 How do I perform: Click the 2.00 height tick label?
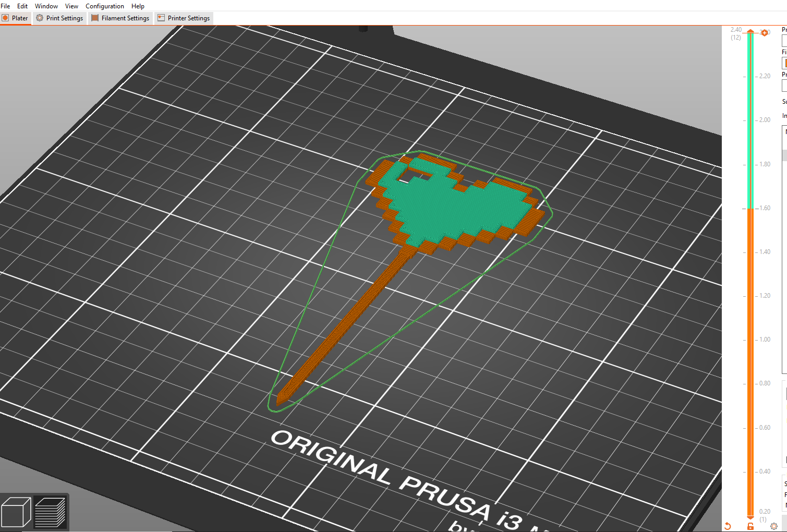765,120
